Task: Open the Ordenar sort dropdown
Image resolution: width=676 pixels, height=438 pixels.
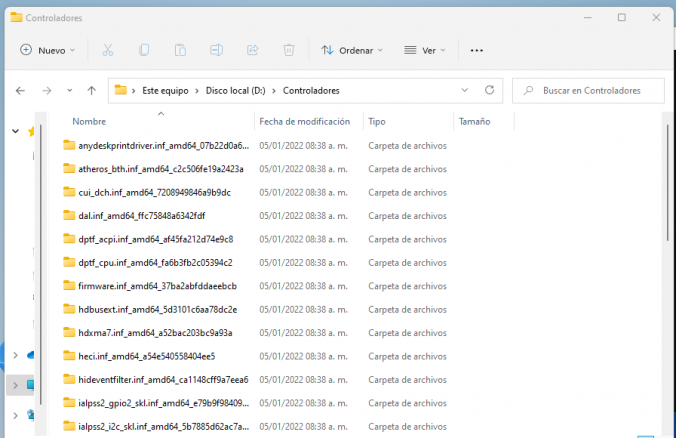Action: (x=352, y=50)
